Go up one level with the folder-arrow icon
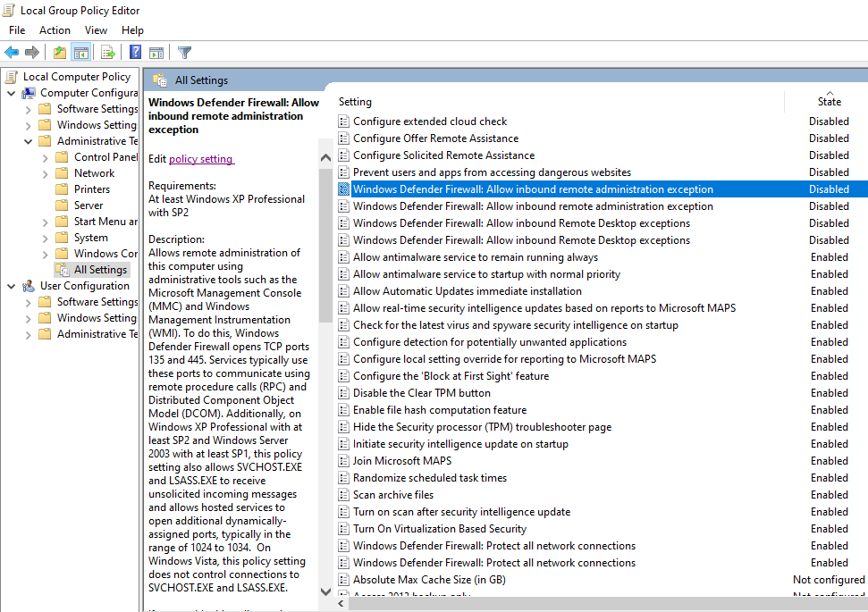Screen dimensions: 868x612 click(60, 53)
